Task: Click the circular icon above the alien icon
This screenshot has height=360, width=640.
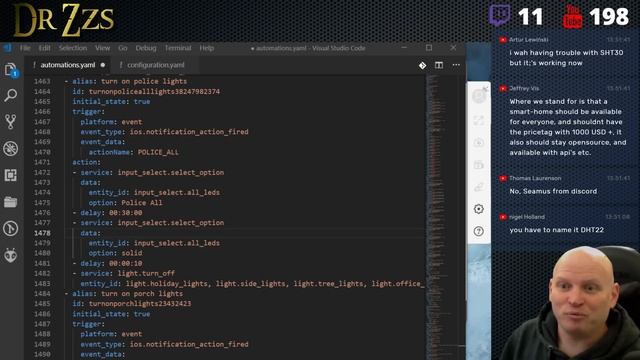Action: click(11, 228)
